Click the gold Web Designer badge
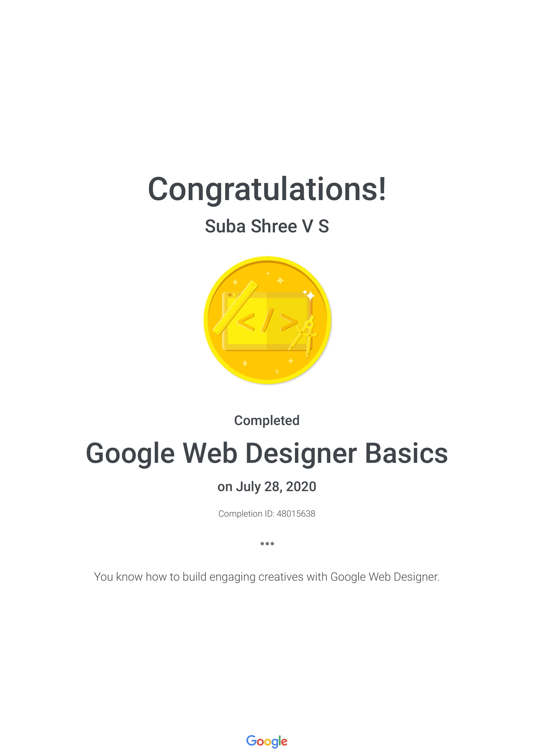The width and height of the screenshot is (534, 756). pyautogui.click(x=267, y=320)
